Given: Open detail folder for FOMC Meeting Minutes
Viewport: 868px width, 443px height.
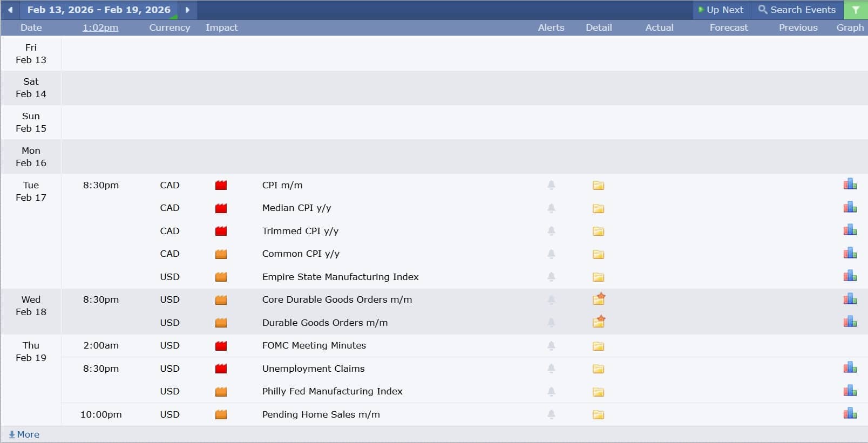Looking at the screenshot, I should pyautogui.click(x=598, y=346).
